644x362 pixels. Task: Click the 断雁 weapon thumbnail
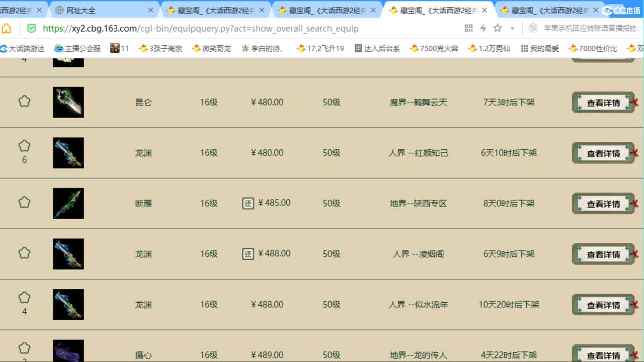click(68, 204)
